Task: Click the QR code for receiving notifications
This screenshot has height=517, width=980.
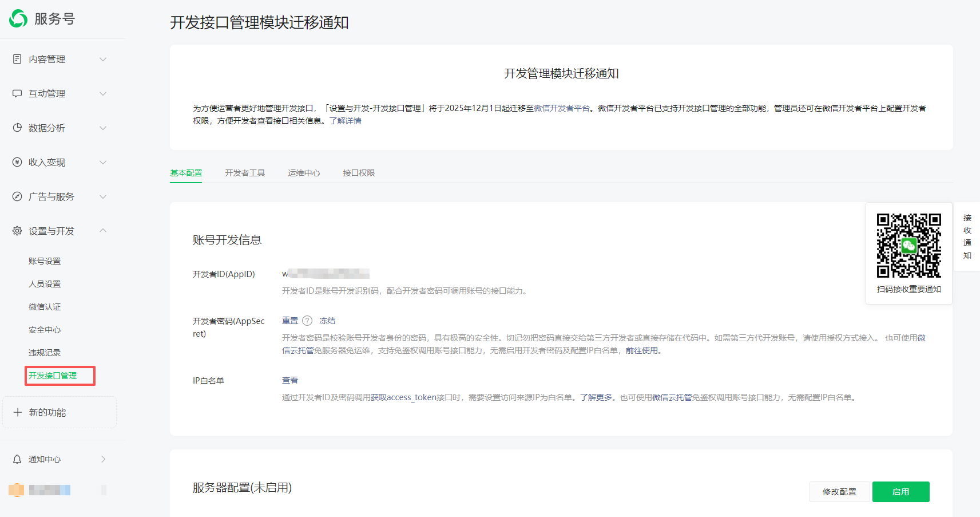Action: [x=908, y=246]
